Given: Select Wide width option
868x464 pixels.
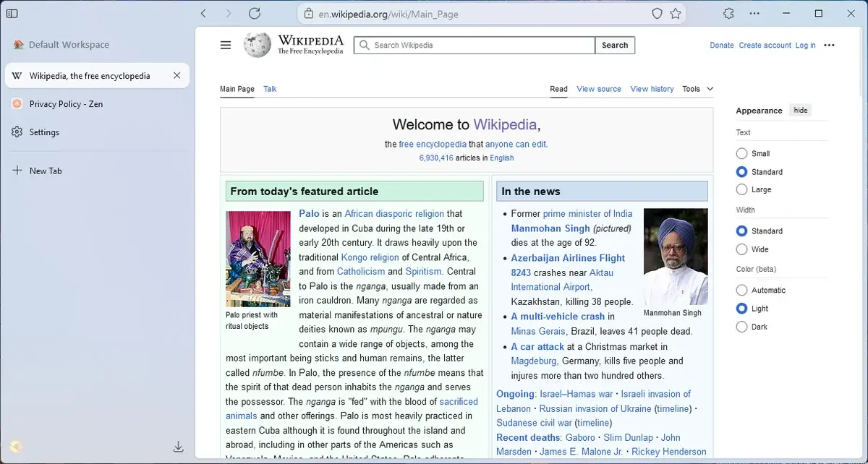Looking at the screenshot, I should (x=741, y=249).
